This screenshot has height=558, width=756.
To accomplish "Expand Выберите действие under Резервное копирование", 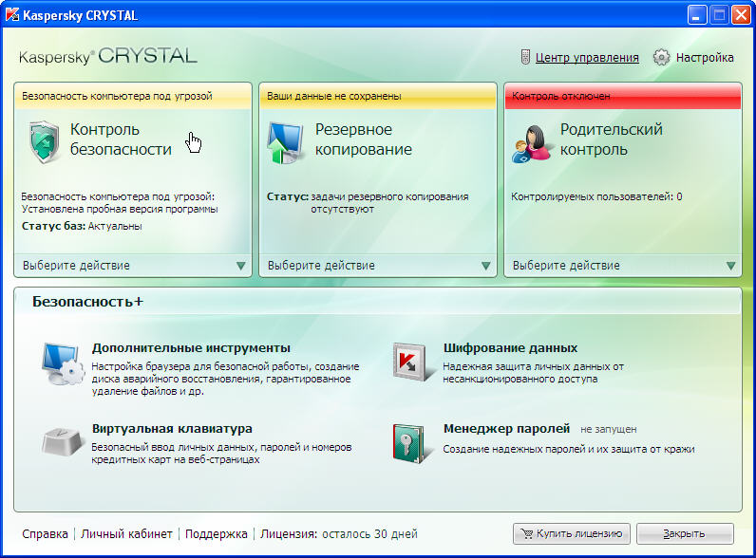I will (378, 266).
